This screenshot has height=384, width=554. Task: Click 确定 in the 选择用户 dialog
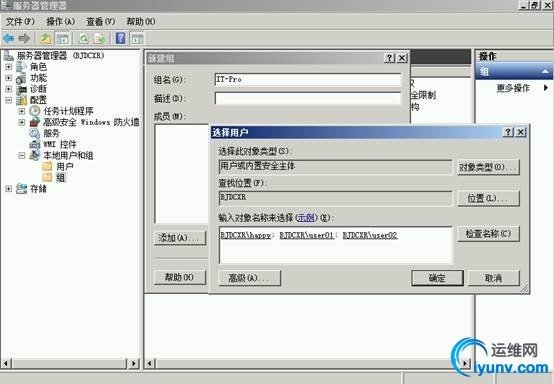pos(437,278)
